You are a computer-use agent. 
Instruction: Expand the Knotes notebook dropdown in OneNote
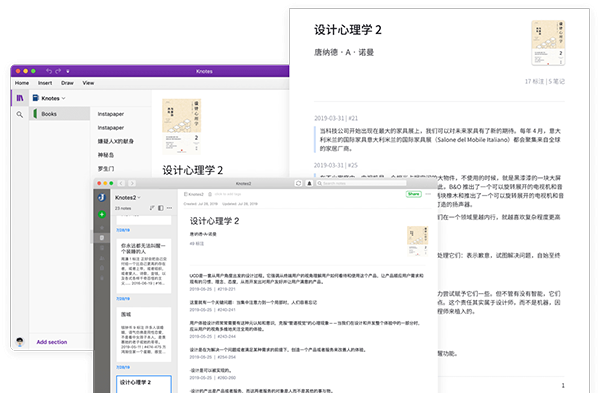[x=64, y=98]
